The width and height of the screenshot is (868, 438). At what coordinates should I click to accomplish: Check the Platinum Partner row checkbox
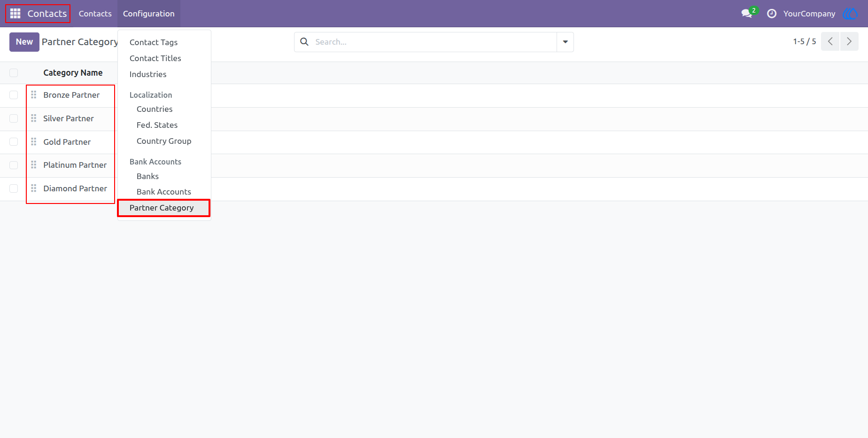tap(14, 165)
